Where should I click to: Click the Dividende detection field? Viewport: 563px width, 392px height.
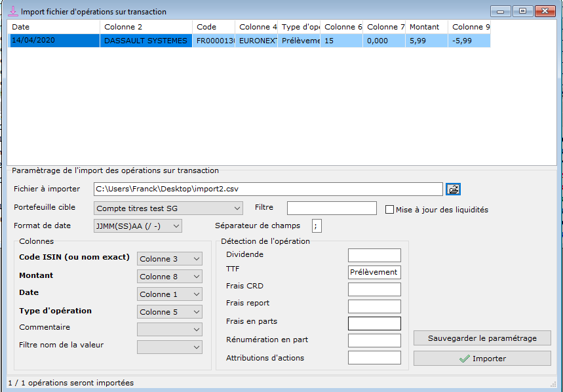(x=374, y=255)
